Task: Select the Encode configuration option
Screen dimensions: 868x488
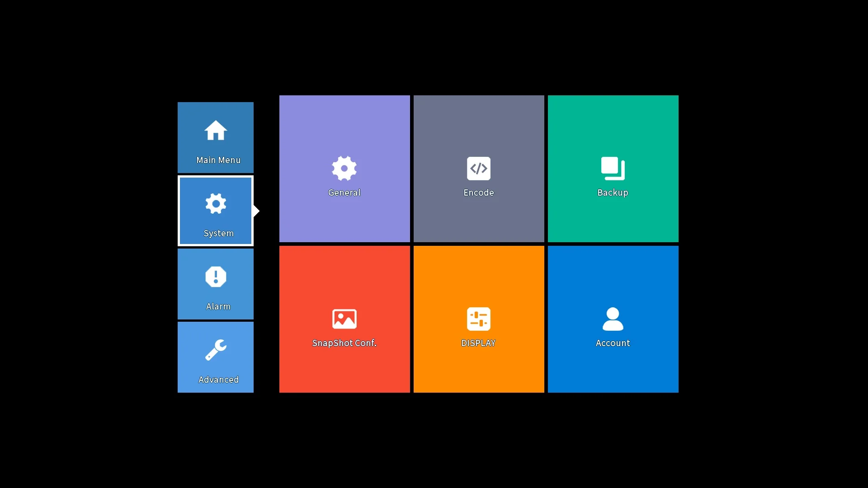Action: click(x=479, y=169)
